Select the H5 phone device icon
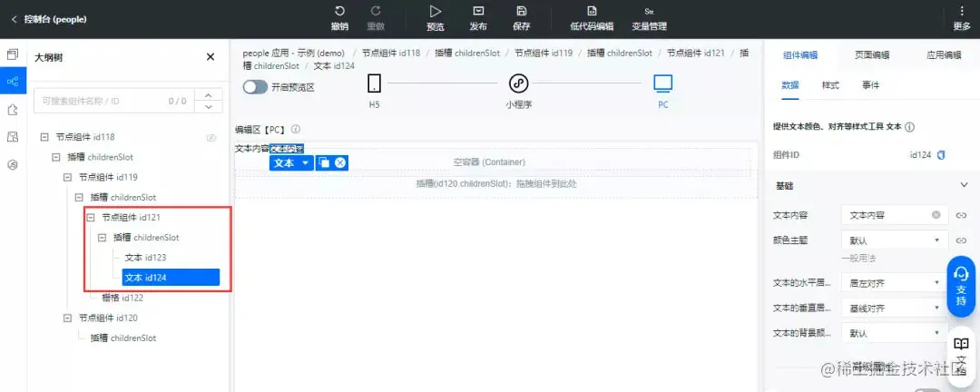The height and width of the screenshot is (392, 980). [x=375, y=83]
